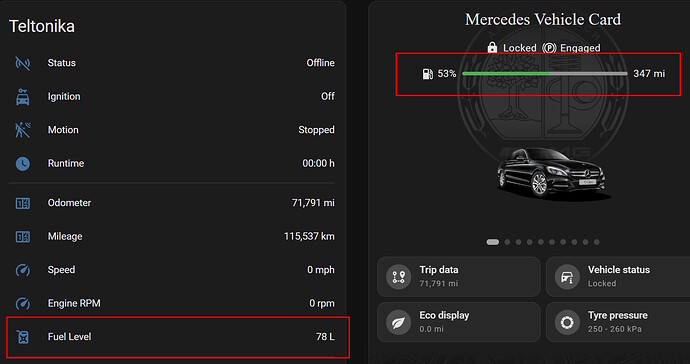This screenshot has height=364, width=690.
Task: Click the black Mercedes car image
Action: click(x=552, y=173)
